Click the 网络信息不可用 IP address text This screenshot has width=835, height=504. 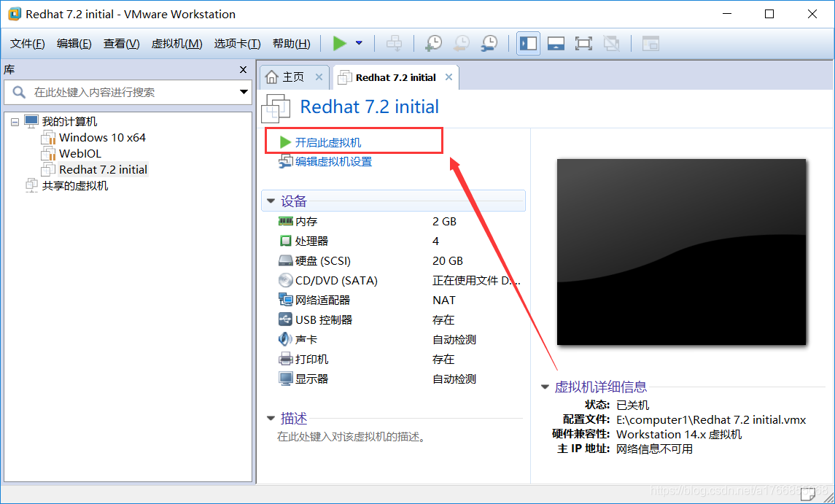pos(654,449)
